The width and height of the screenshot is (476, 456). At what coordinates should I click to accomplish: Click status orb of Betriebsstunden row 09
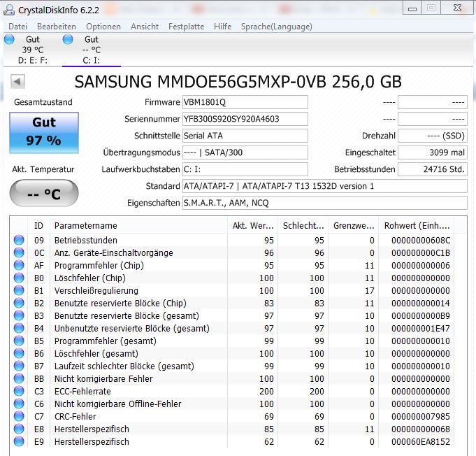pos(19,240)
